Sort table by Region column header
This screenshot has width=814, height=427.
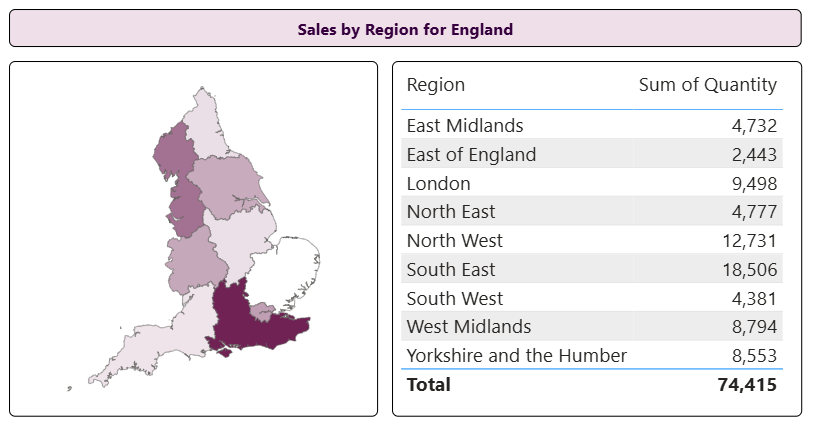click(436, 85)
